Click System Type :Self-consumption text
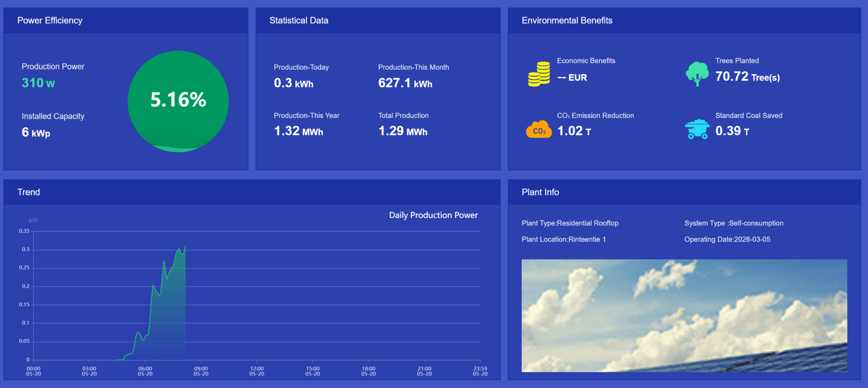 coord(734,223)
